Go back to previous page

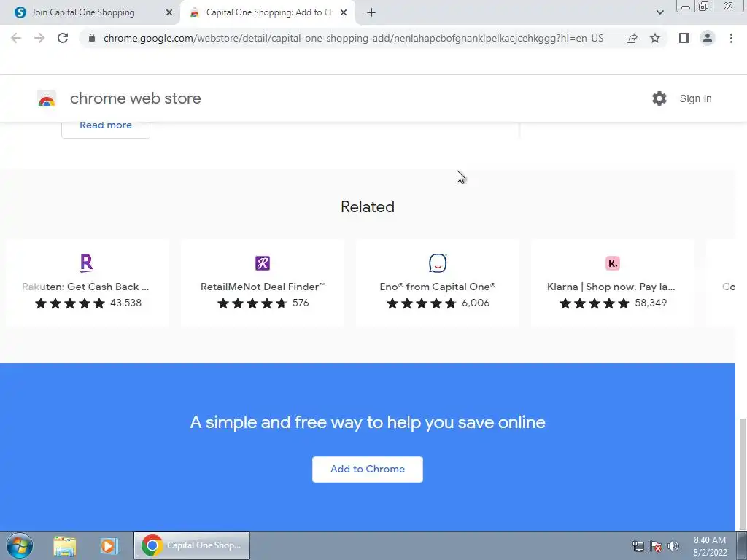coord(16,38)
